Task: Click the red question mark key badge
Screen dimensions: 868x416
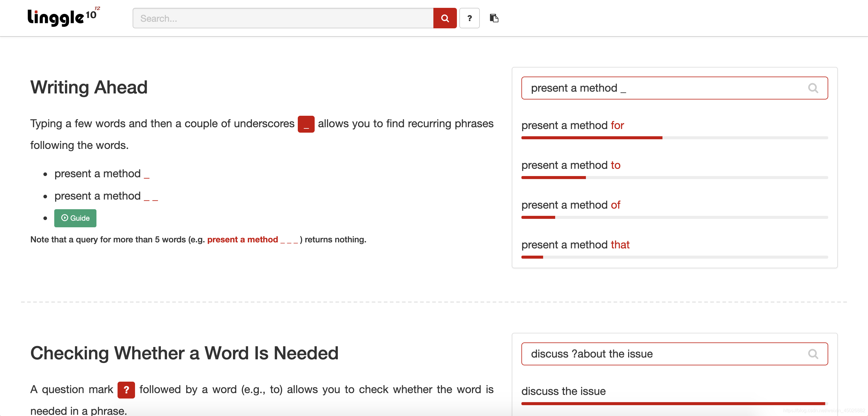Action: pyautogui.click(x=126, y=390)
